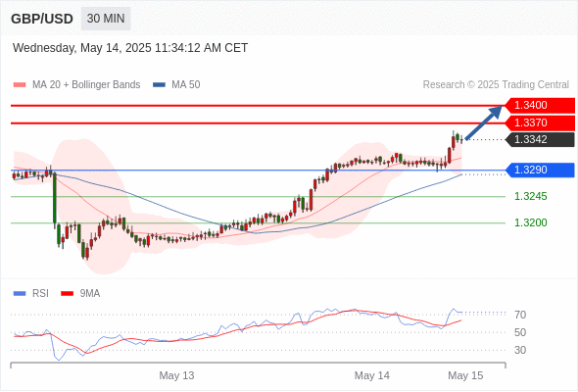578x392 pixels.
Task: Select the 1.3400 resistance price tag
Action: [x=540, y=106]
